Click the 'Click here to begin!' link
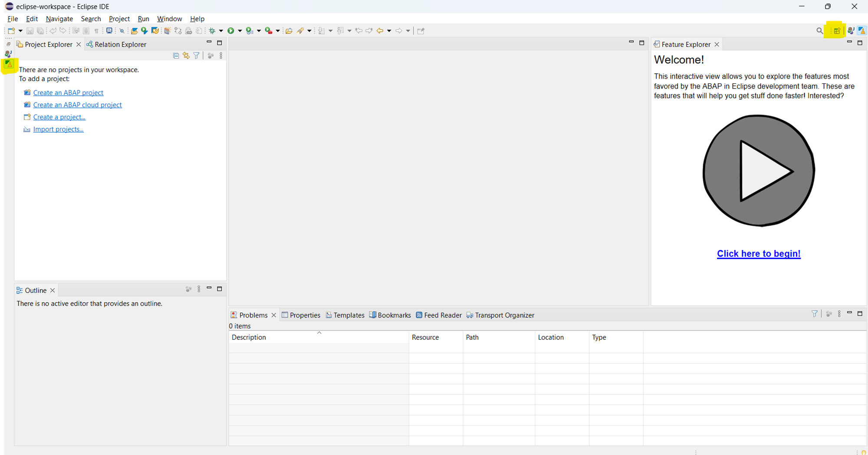The height and width of the screenshot is (455, 868). click(758, 254)
